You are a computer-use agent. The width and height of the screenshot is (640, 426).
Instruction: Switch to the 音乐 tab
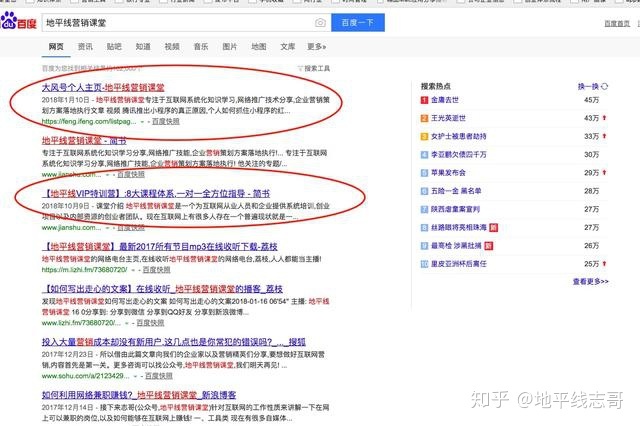201,47
